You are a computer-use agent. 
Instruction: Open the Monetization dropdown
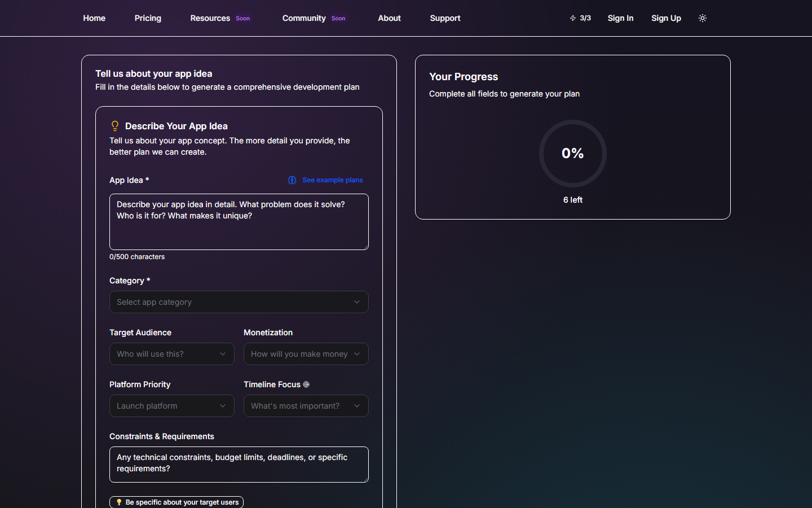pyautogui.click(x=306, y=354)
